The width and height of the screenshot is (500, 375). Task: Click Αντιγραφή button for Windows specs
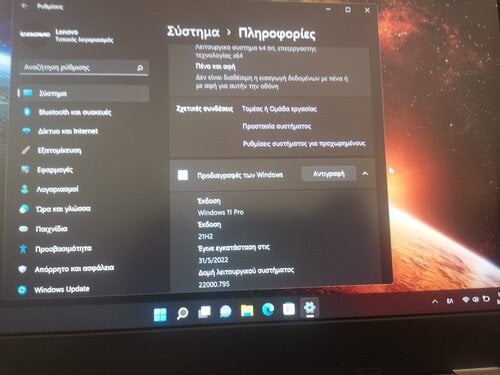tap(329, 174)
